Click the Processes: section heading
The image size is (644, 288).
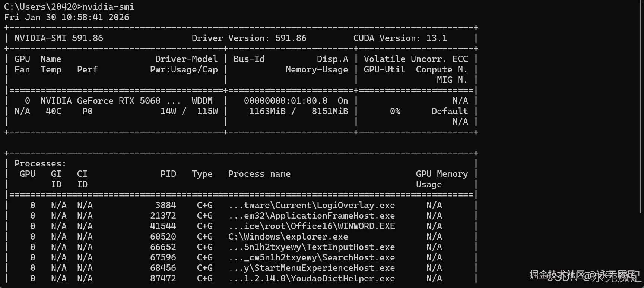40,163
